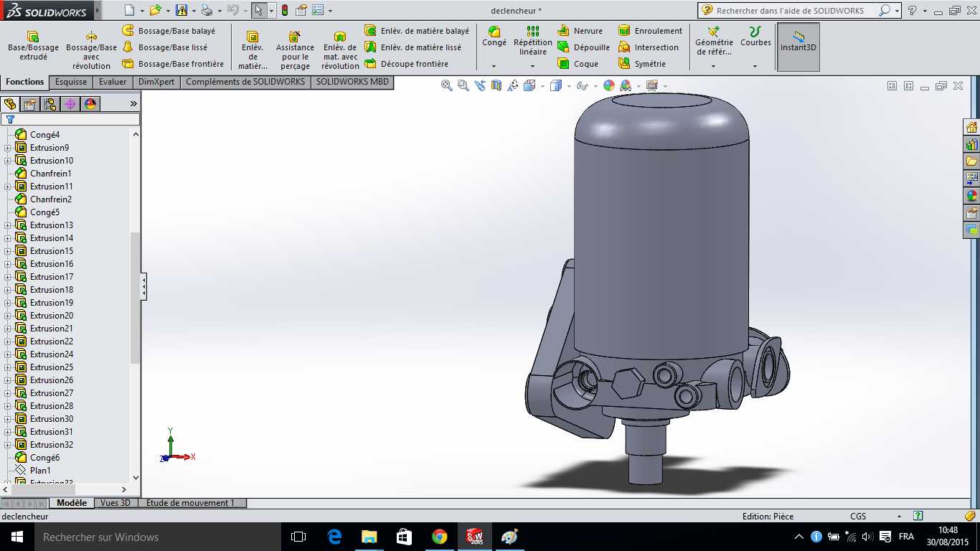Viewport: 980px width, 551px height.
Task: Select the Découpe frontière tool
Action: [407, 64]
